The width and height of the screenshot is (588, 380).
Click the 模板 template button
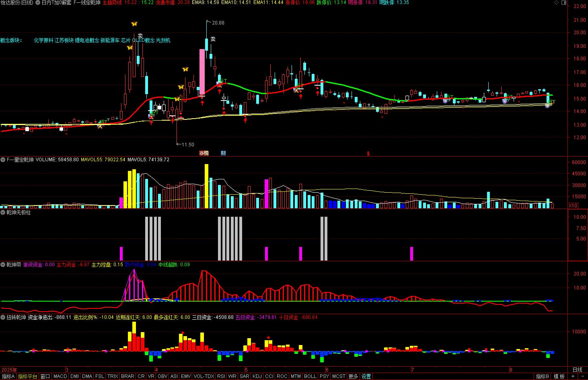click(x=559, y=376)
